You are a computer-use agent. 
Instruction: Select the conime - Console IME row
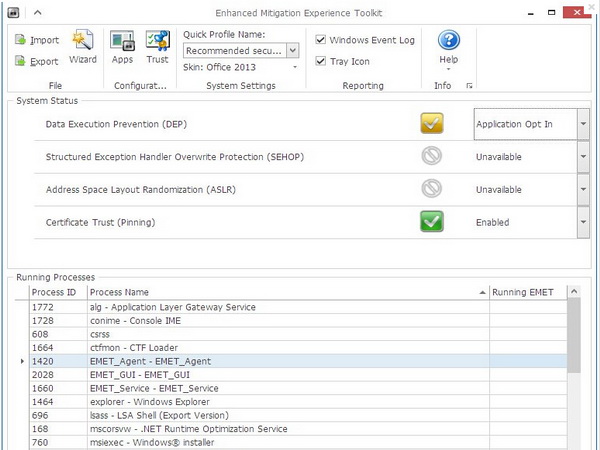tap(298, 321)
